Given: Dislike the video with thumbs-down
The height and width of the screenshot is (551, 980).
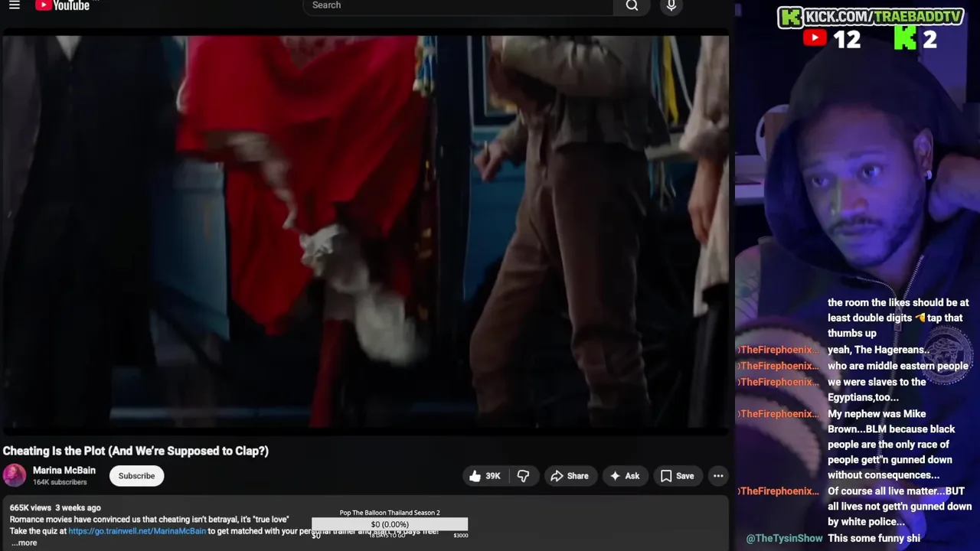Looking at the screenshot, I should (x=523, y=476).
